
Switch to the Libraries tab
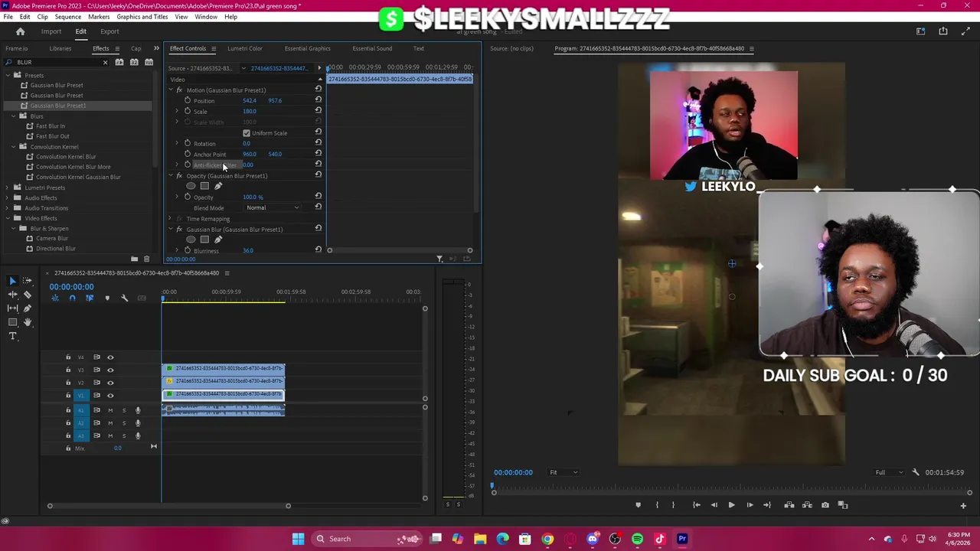tap(60, 48)
